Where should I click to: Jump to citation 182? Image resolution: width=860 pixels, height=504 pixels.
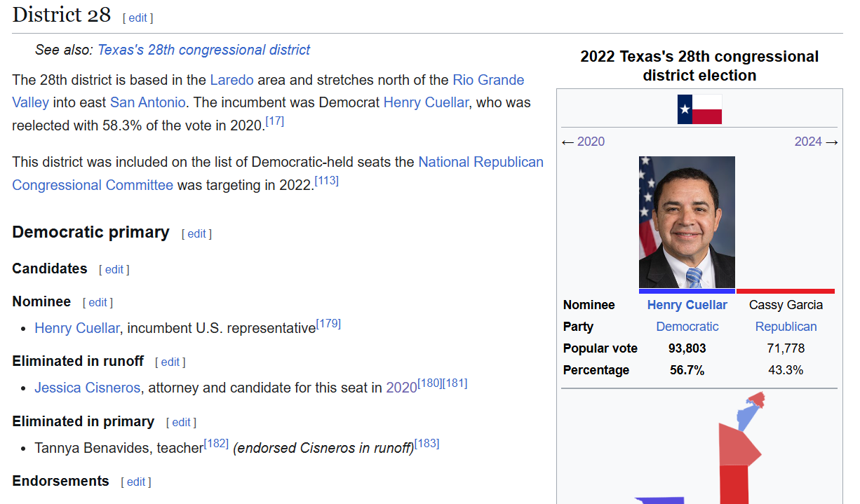click(x=216, y=444)
